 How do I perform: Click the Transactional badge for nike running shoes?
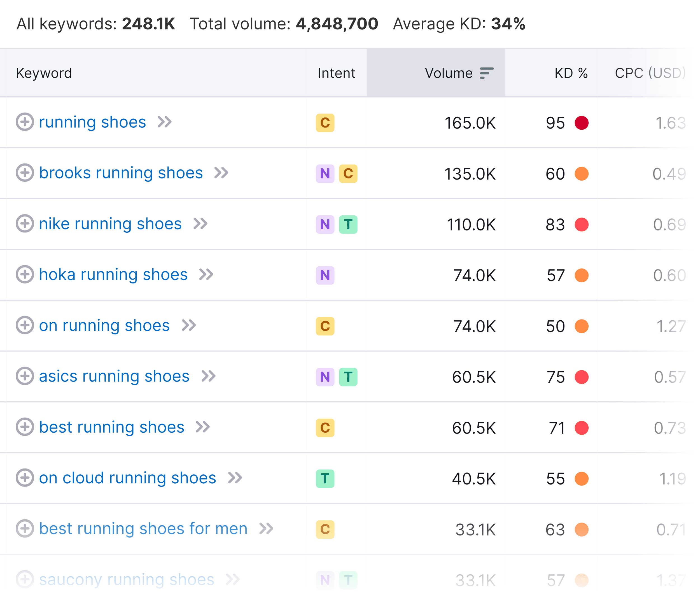click(348, 224)
